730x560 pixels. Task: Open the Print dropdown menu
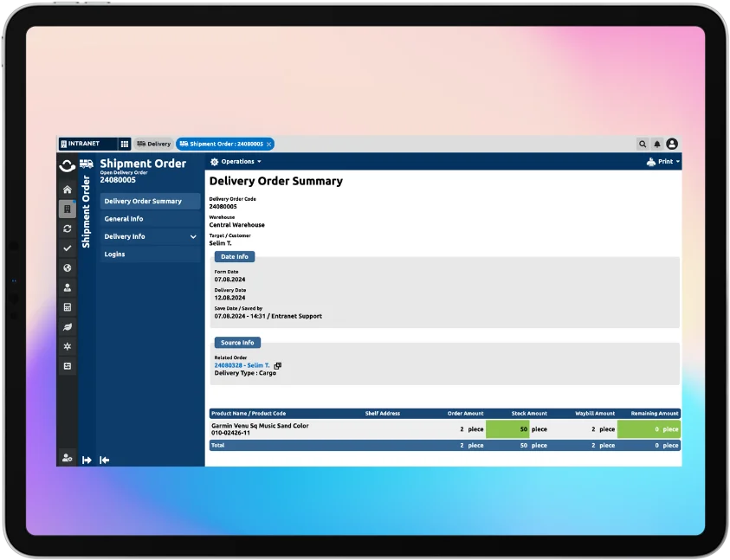[663, 162]
